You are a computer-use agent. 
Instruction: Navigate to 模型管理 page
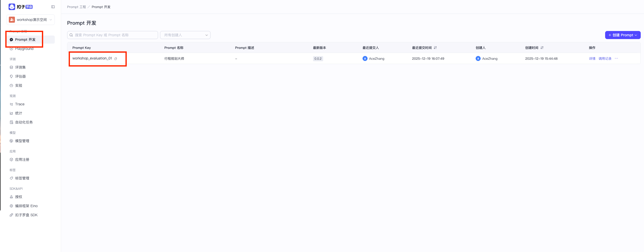click(x=22, y=141)
